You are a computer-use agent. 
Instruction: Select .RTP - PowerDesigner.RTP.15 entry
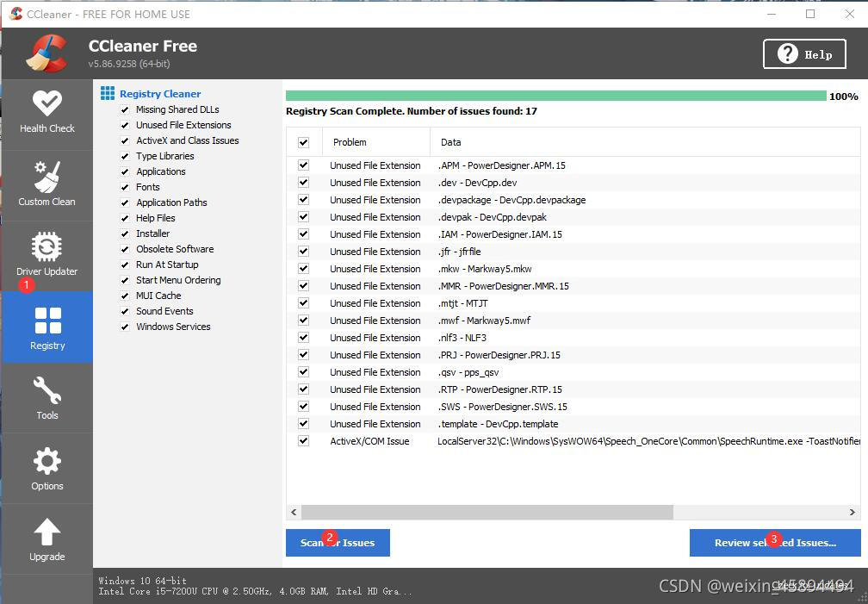click(499, 389)
